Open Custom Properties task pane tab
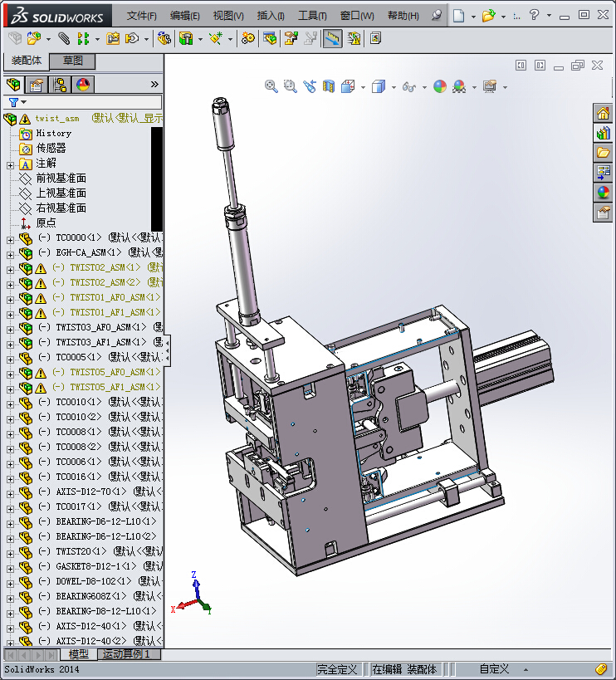616x680 pixels. coord(603,213)
